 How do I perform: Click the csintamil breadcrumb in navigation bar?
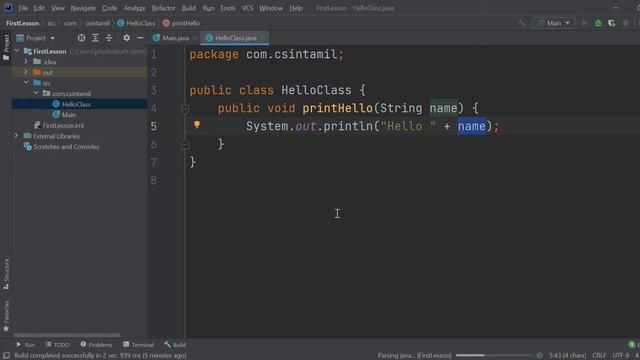(97, 23)
